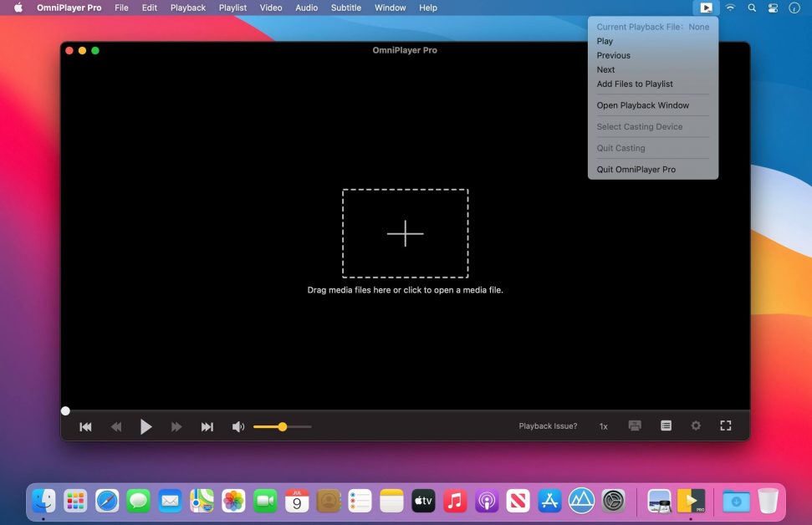Enter fullscreen mode with the expand icon
The image size is (812, 525).
(725, 426)
